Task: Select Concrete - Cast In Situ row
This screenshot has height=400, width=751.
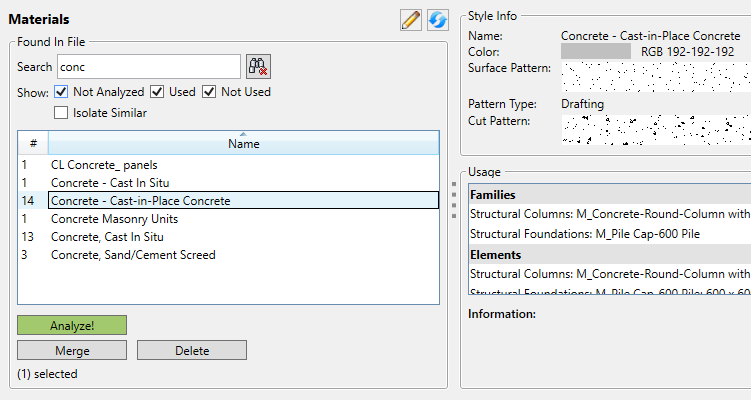Action: 228,183
